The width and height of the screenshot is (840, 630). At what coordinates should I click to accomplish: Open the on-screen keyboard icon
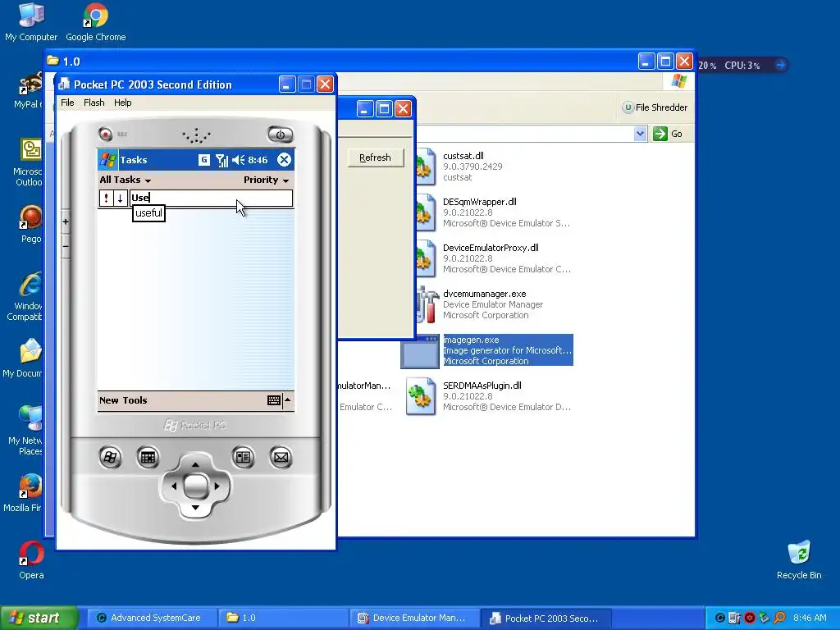[x=274, y=400]
